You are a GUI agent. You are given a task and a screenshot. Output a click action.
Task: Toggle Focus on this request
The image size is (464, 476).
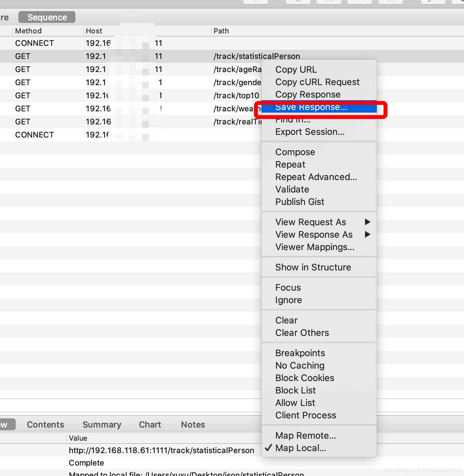319,288
